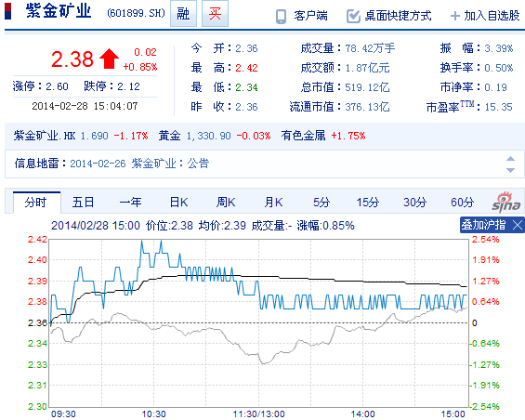Click the 成交量 value 78.42万手
Screen dimensions: 525x420
pyautogui.click(x=371, y=48)
